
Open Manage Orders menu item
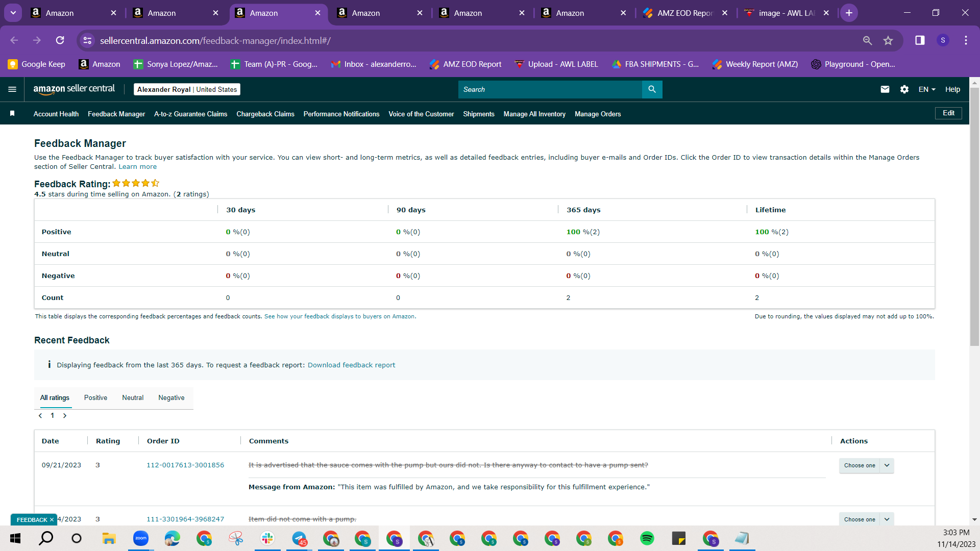[598, 114]
